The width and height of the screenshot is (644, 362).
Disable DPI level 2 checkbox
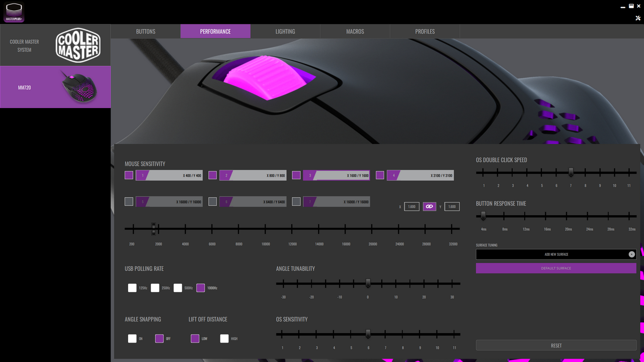(212, 175)
